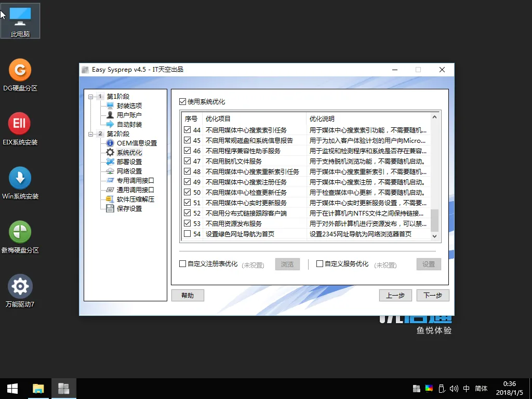532x399 pixels.
Task: Select row 不启用媒体中心实时更新服务
Action: click(305, 203)
